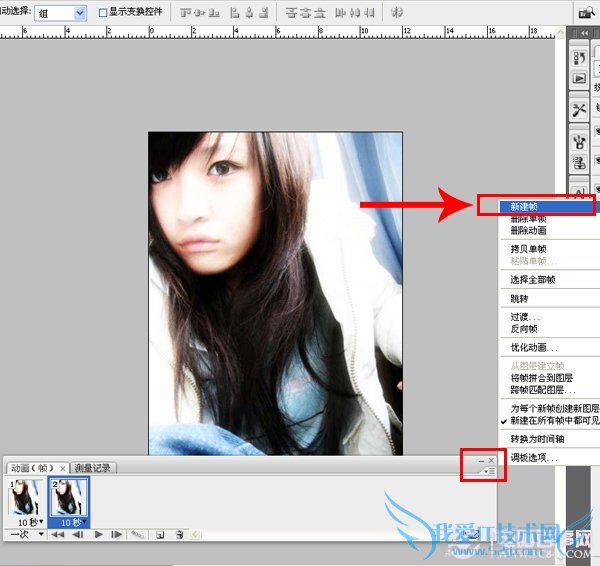Click the Distribute vertical centers icon
Image resolution: width=600 pixels, height=566 pixels.
[x=305, y=13]
